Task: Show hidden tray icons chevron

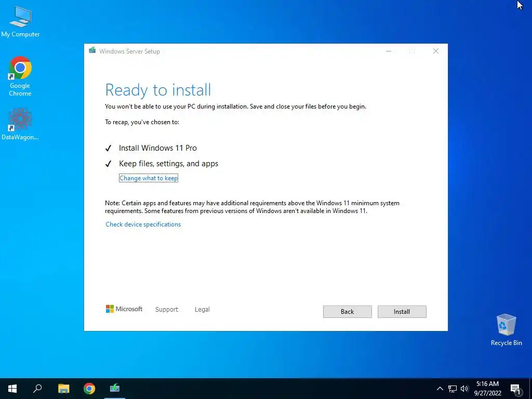Action: pyautogui.click(x=440, y=389)
